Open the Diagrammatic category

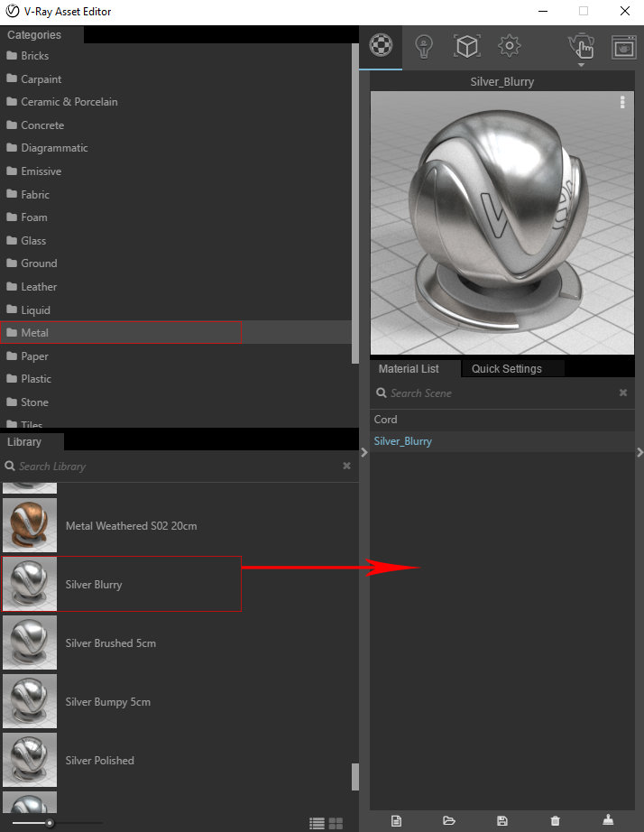pos(175,148)
